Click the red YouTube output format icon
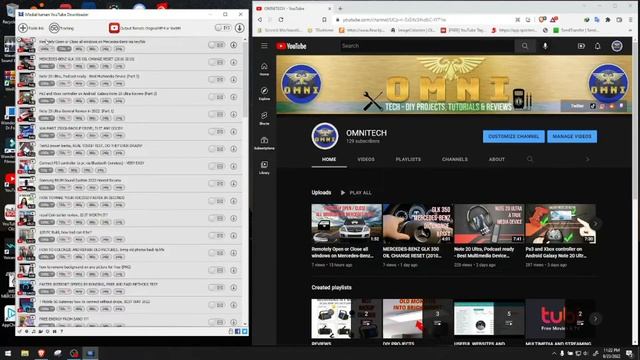This screenshot has width=640, height=360. tap(114, 28)
